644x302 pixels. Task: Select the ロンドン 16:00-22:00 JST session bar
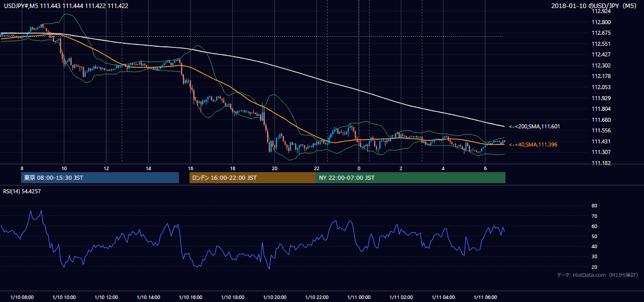coord(252,178)
